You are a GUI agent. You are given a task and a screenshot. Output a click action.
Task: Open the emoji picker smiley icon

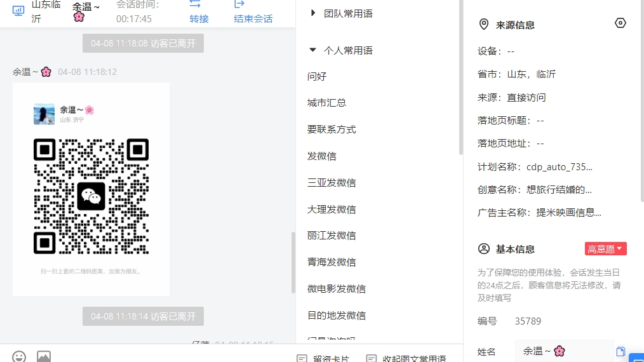19,356
